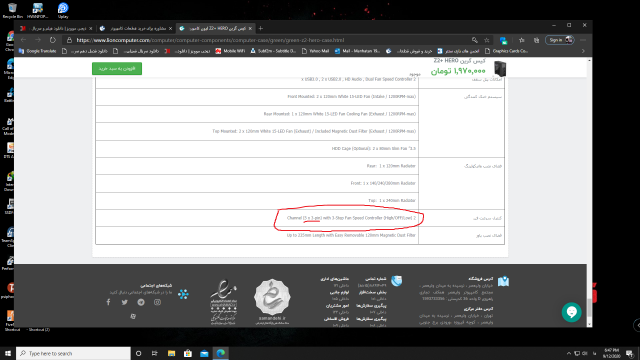
Task: Click the phone contact icon in footer
Action: (x=396, y=280)
